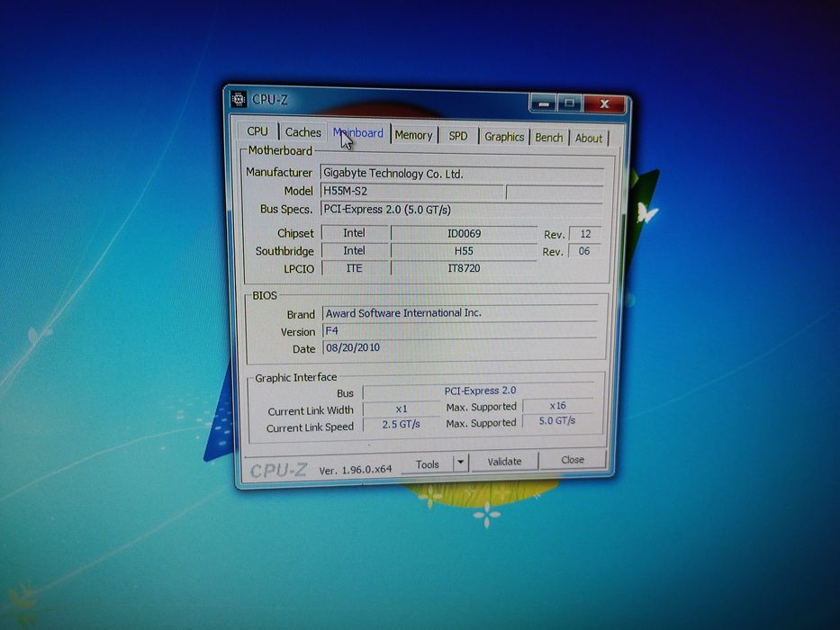Viewport: 840px width, 630px height.
Task: Click the disabled maximize button
Action: [570, 103]
